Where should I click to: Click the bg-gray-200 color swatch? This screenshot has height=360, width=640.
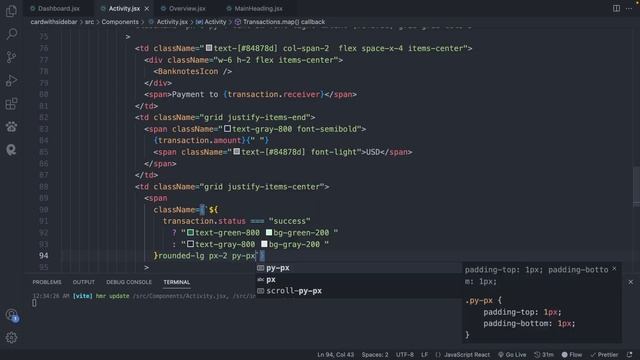264,244
